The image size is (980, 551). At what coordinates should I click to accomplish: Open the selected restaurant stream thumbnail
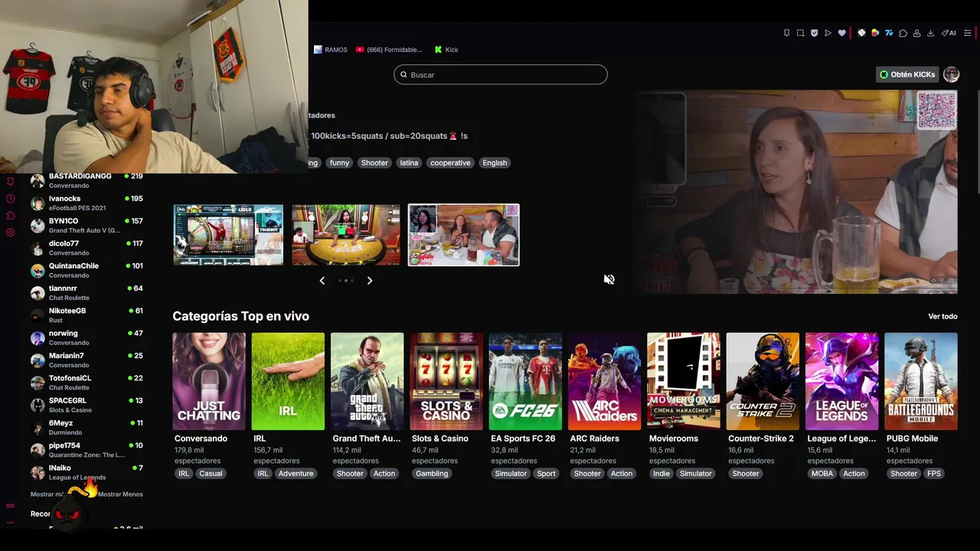tap(464, 235)
